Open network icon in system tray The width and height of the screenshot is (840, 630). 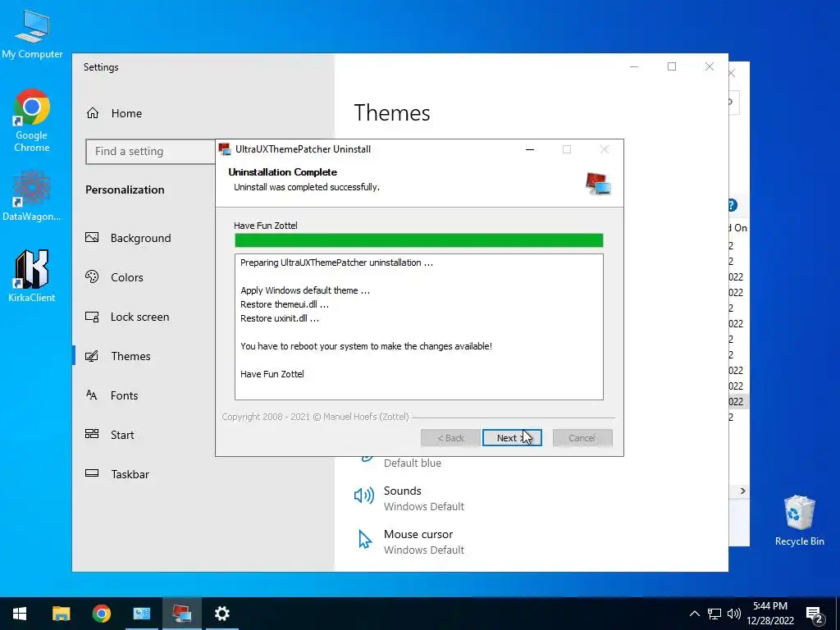pyautogui.click(x=714, y=614)
